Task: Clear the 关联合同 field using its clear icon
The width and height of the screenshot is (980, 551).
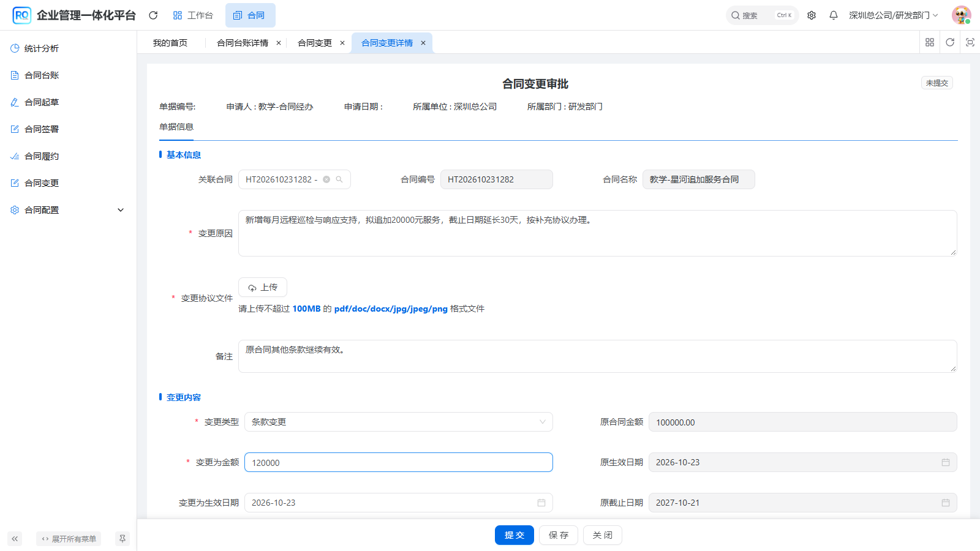Action: [326, 179]
